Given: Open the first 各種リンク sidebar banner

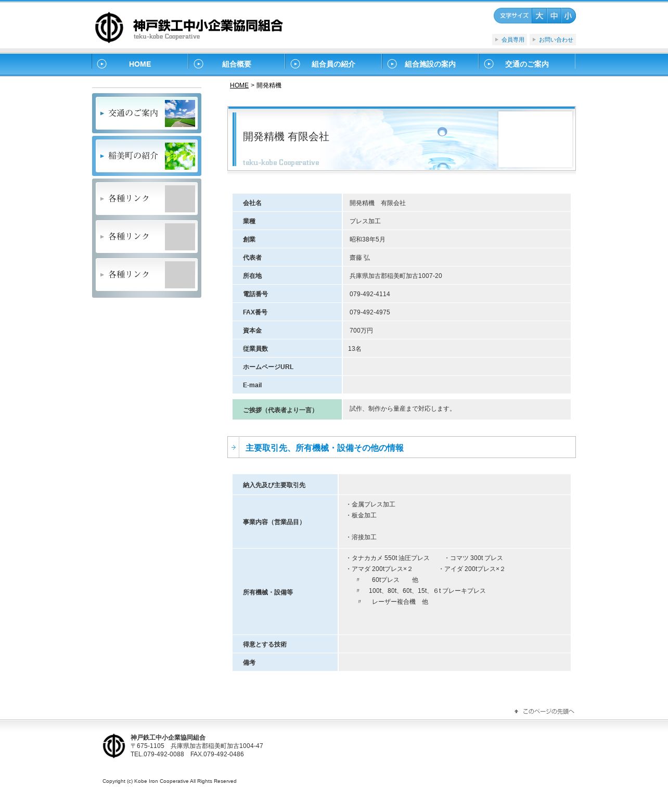Looking at the screenshot, I should (x=147, y=198).
